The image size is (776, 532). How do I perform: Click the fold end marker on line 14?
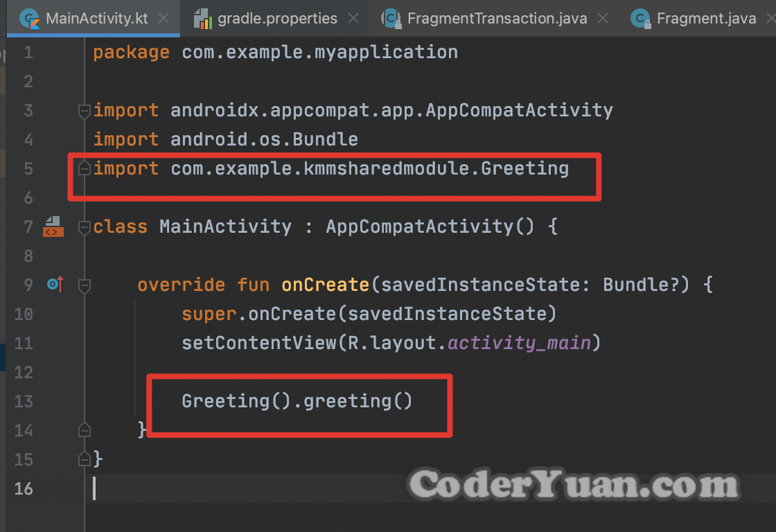coord(84,430)
